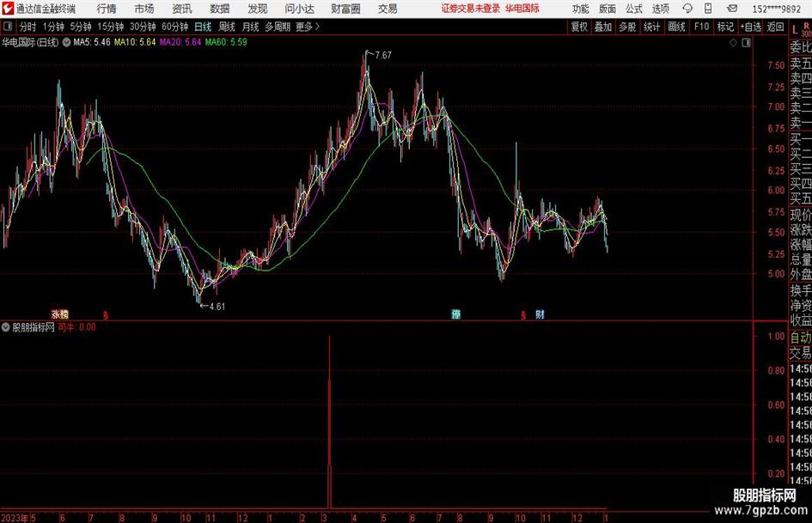Click the 司牛: 0.00 indicator readout
Image resolution: width=812 pixels, height=523 pixels.
[x=76, y=327]
